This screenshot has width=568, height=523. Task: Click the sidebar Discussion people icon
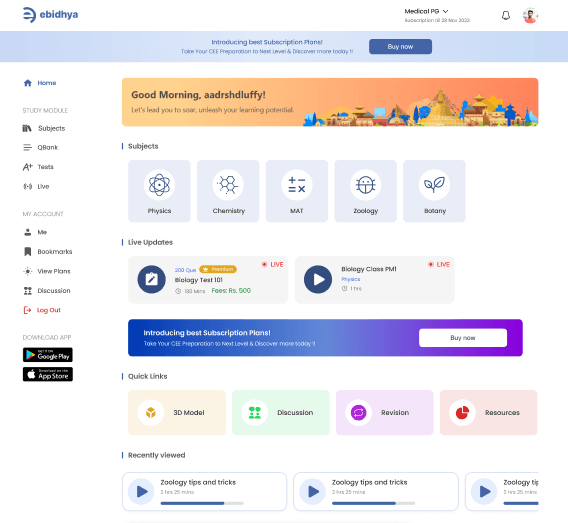coord(28,291)
